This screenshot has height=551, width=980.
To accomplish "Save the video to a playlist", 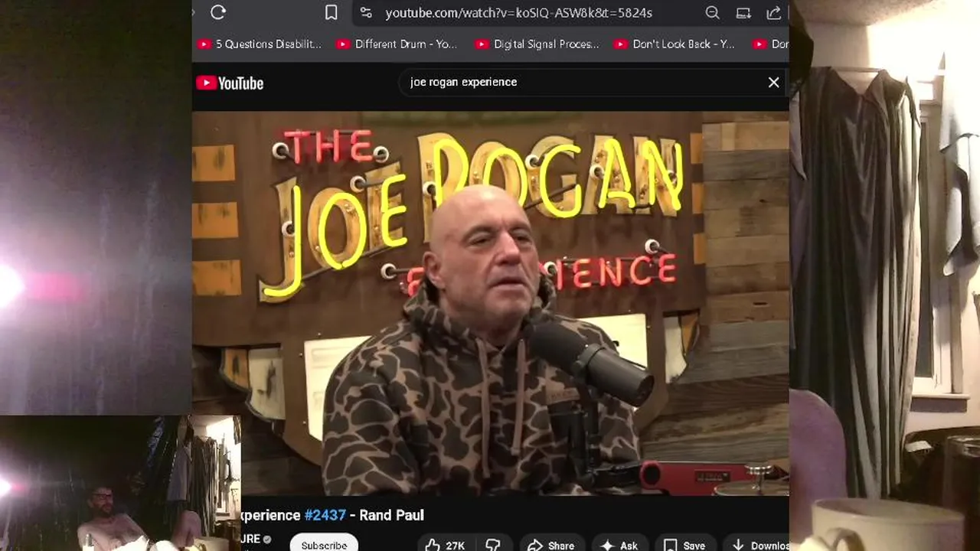I will pos(684,545).
